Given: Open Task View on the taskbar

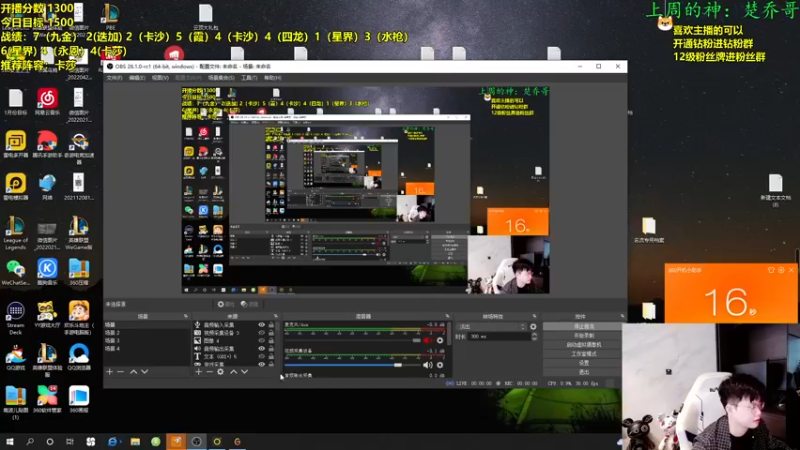Looking at the screenshot, I should point(70,441).
